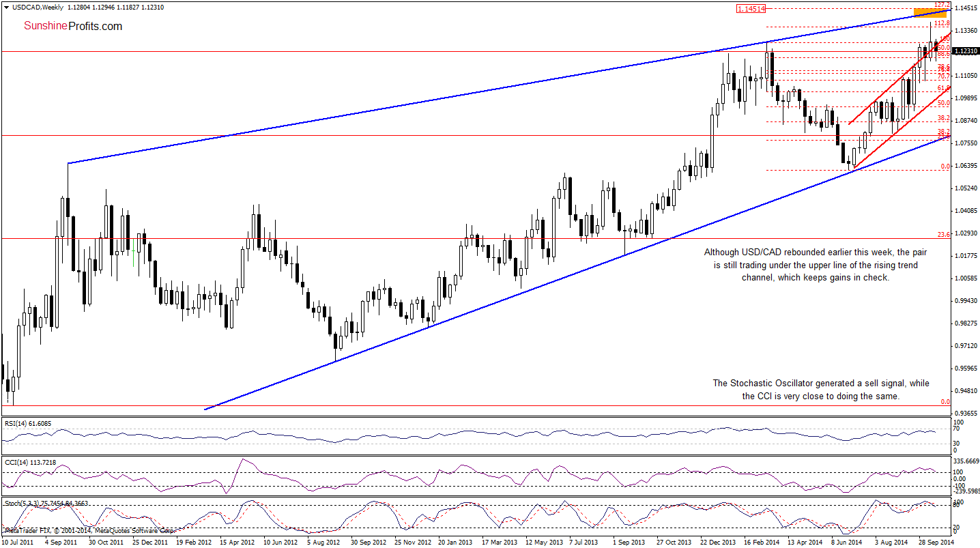Click the 8 Jun 2014 date label
The width and height of the screenshot is (980, 548).
(848, 542)
